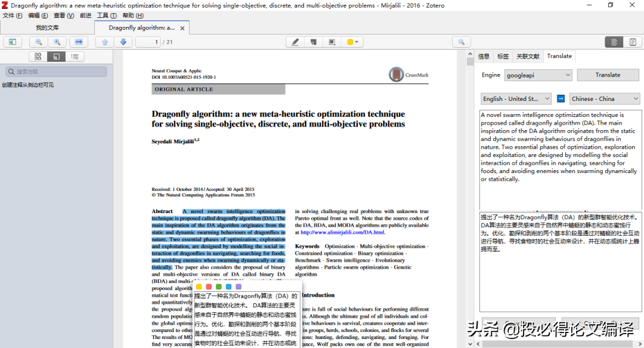Click the Abstract heading in paper

(x=162, y=211)
